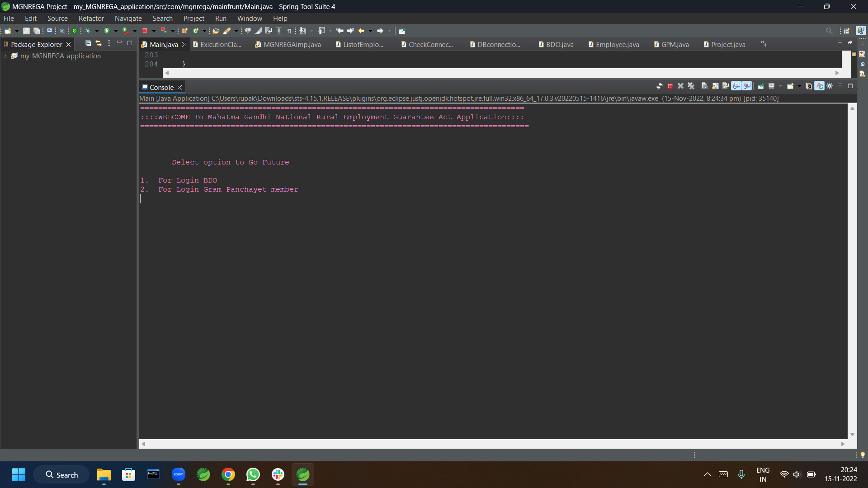Open the Run button dropdown arrow
Image resolution: width=868 pixels, height=488 pixels.
click(116, 31)
